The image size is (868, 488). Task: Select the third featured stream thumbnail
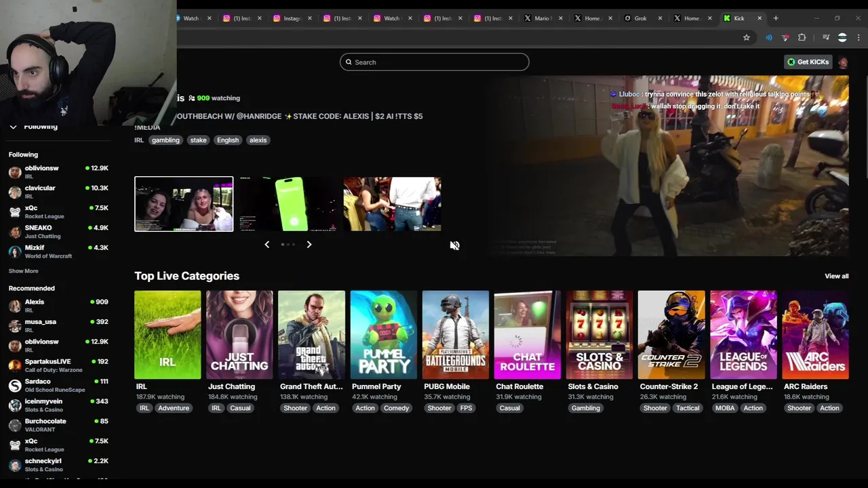click(392, 204)
